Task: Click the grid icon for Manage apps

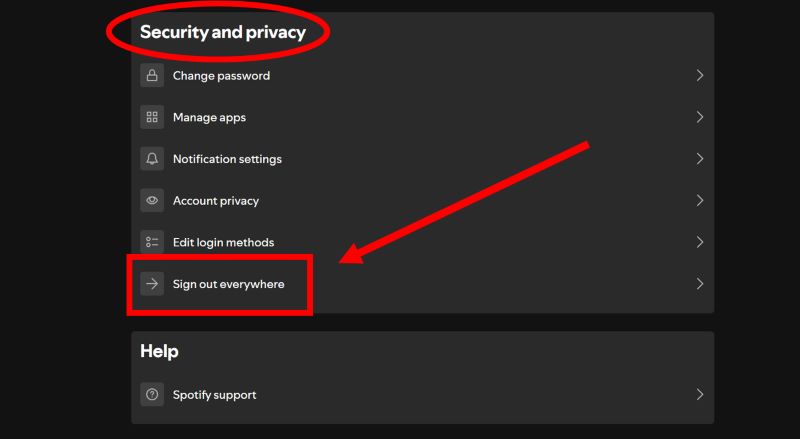Action: 152,117
